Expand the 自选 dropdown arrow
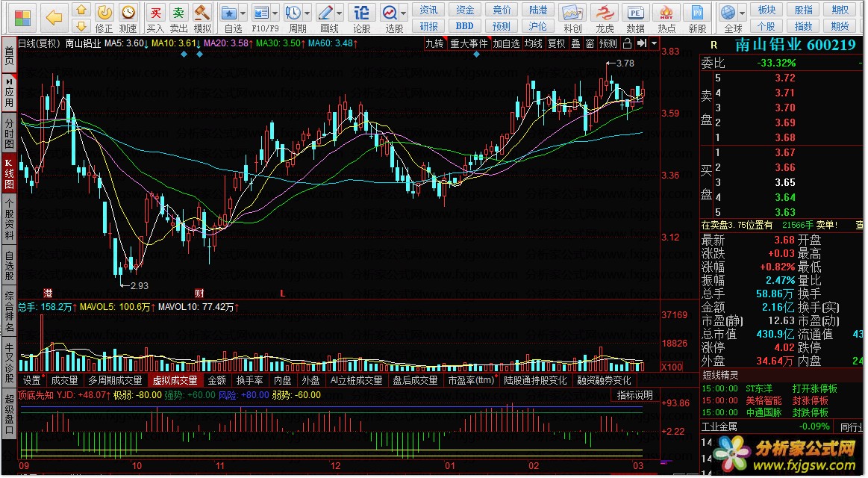 (243, 13)
